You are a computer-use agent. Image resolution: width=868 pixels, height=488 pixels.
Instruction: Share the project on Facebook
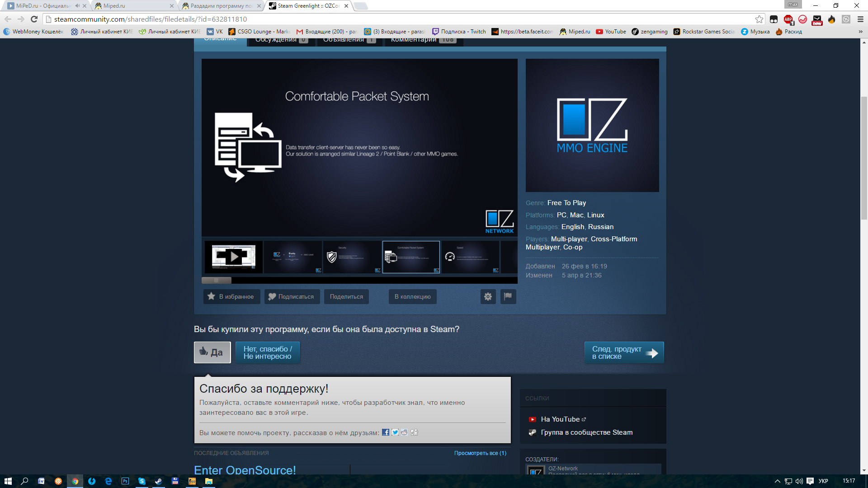point(386,432)
